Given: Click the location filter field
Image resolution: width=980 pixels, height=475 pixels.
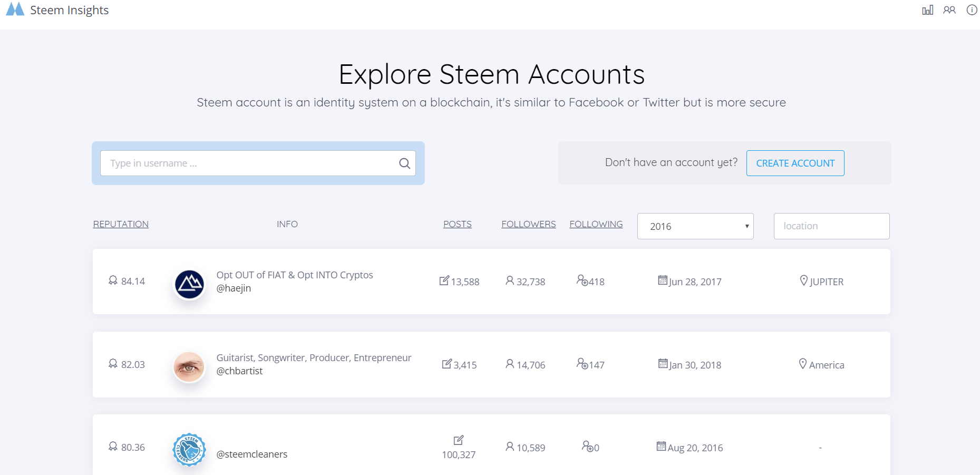Looking at the screenshot, I should point(831,226).
